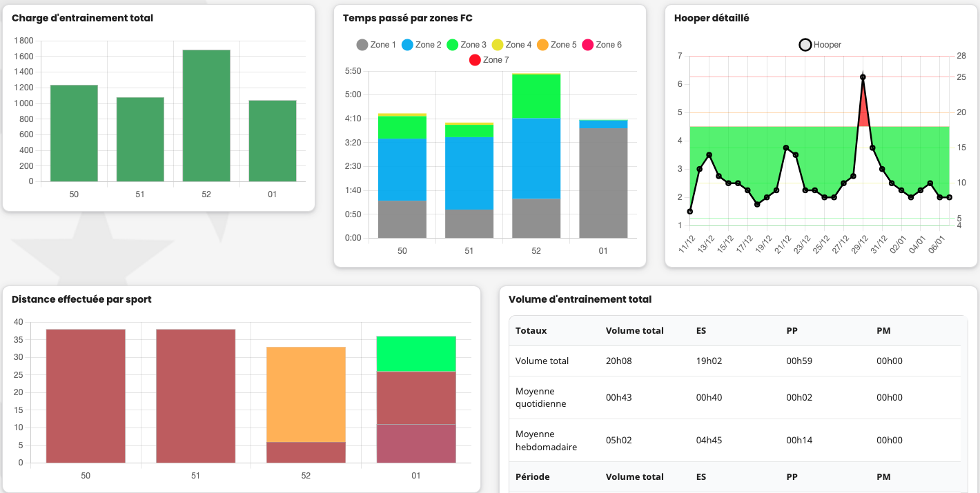Click the 'PP' header in the Totaux row
980x493 pixels.
click(x=792, y=331)
